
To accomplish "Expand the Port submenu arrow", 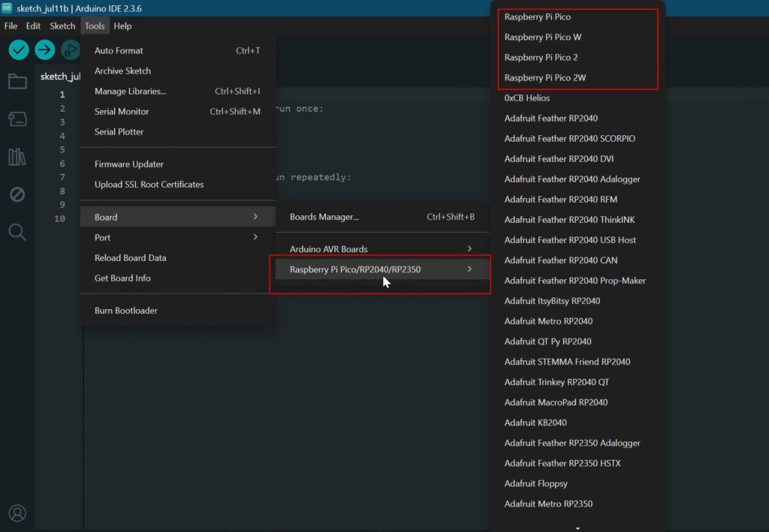I will pos(255,237).
